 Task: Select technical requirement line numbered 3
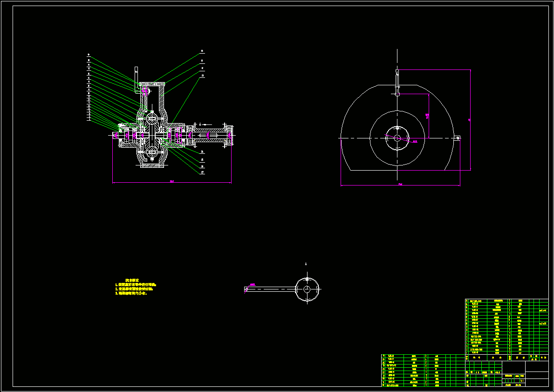[x=131, y=293]
